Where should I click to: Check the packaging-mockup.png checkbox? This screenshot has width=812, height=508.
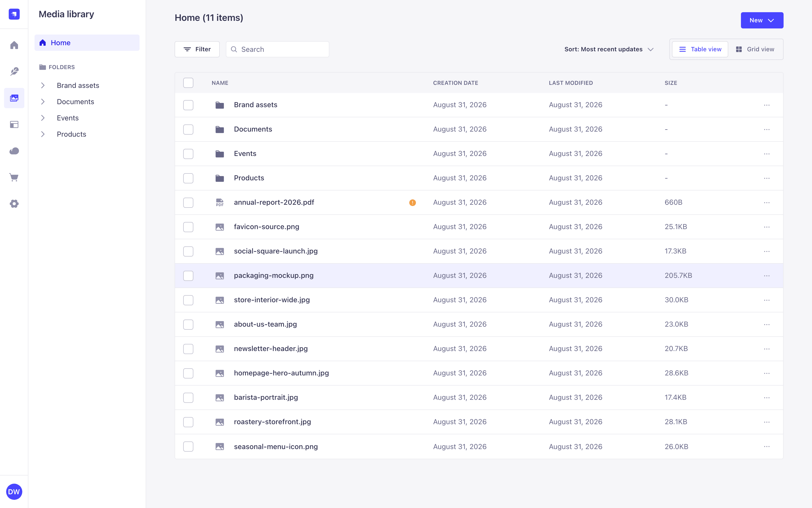coord(188,276)
